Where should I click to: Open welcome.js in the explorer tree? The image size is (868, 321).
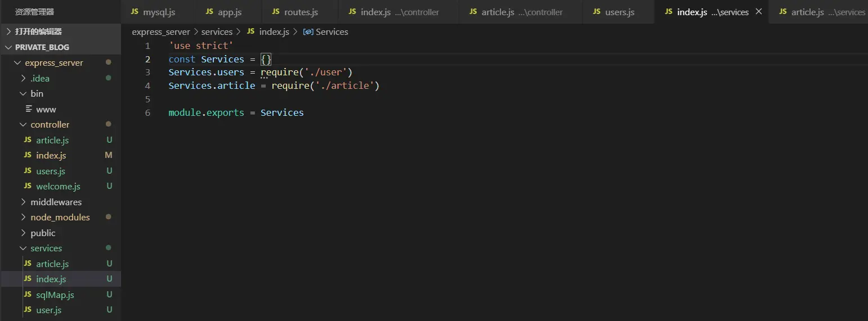pos(60,186)
